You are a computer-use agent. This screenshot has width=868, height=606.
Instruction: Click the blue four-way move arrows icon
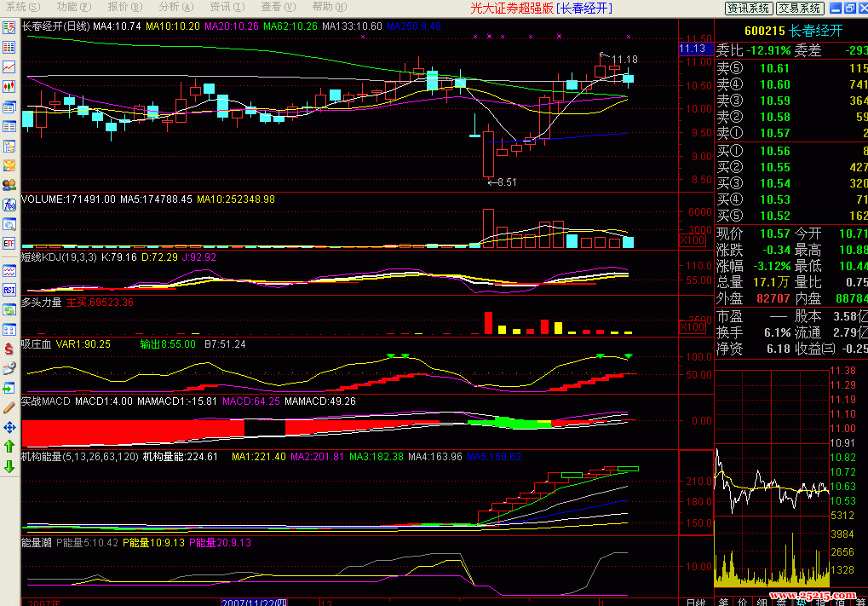point(9,427)
